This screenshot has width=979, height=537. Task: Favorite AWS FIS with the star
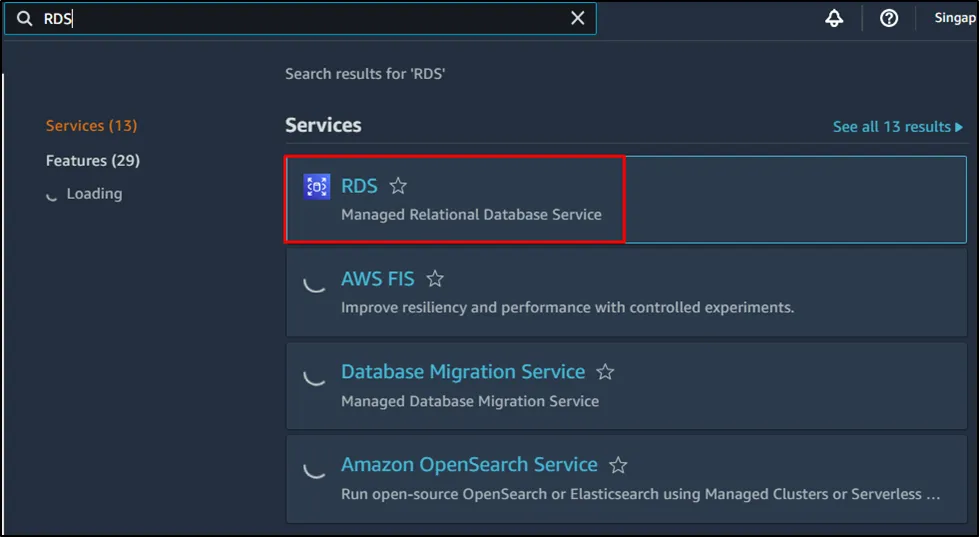435,279
